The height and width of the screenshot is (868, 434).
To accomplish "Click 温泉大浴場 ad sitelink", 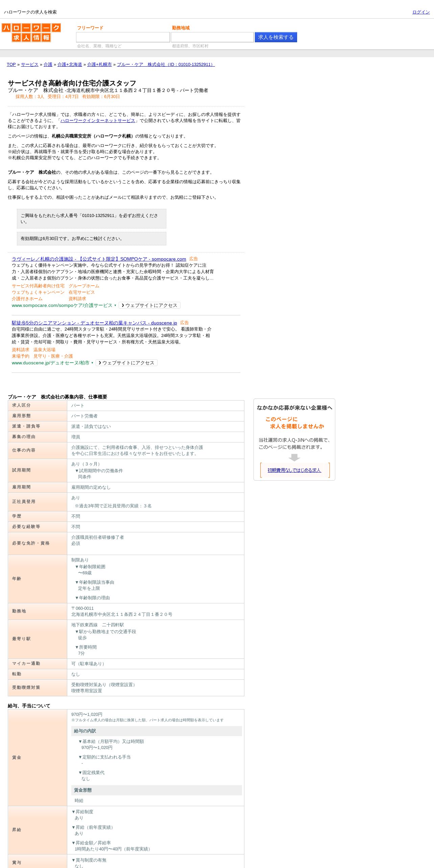I will [44, 350].
